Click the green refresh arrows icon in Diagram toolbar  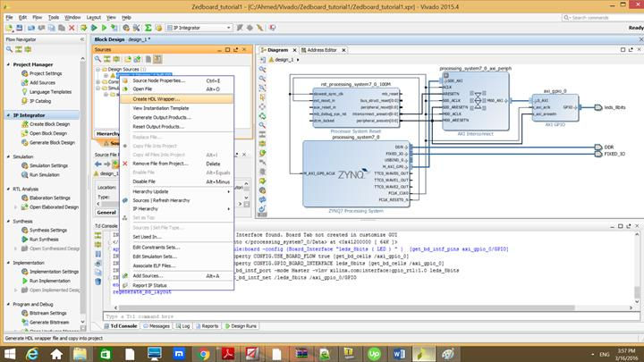tap(262, 115)
